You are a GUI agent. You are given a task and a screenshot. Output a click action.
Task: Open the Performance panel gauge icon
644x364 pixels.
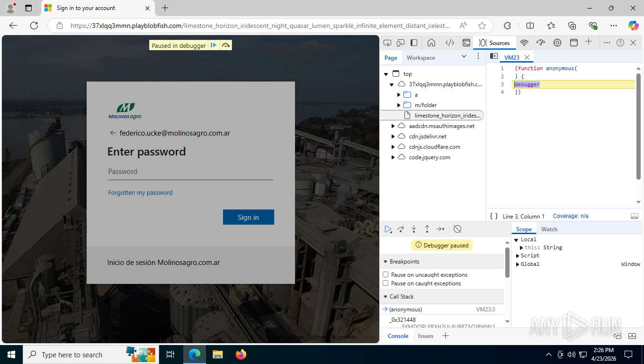tap(541, 43)
